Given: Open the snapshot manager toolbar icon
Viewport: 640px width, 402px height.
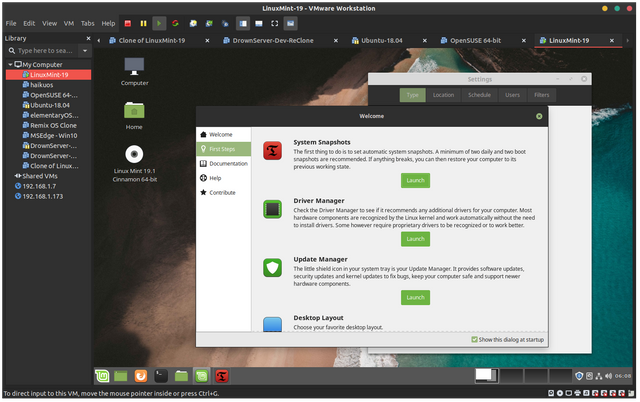Looking at the screenshot, I should click(x=225, y=23).
